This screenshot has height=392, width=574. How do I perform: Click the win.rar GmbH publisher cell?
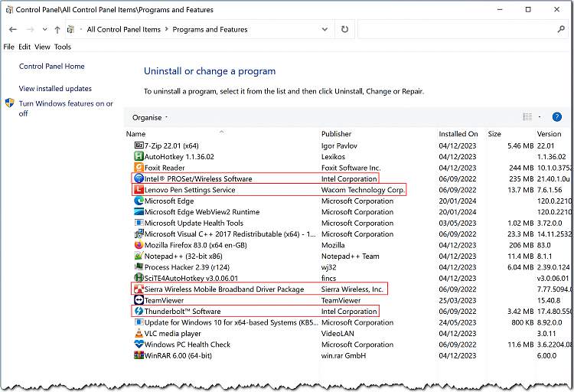(344, 355)
